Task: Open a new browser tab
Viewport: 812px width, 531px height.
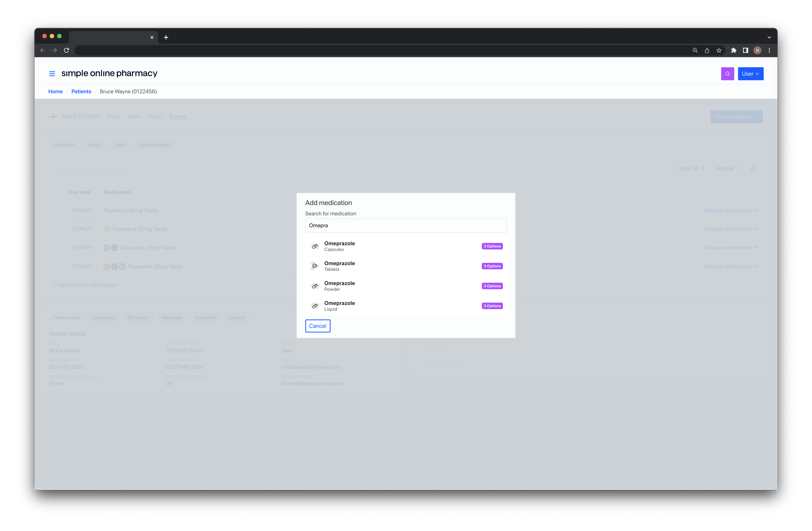Action: [166, 38]
